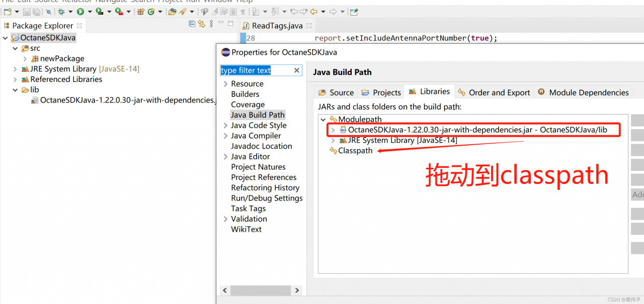Screen dimensions: 644x304
Task: Click the Save All toolbar icon
Action: (x=37, y=12)
